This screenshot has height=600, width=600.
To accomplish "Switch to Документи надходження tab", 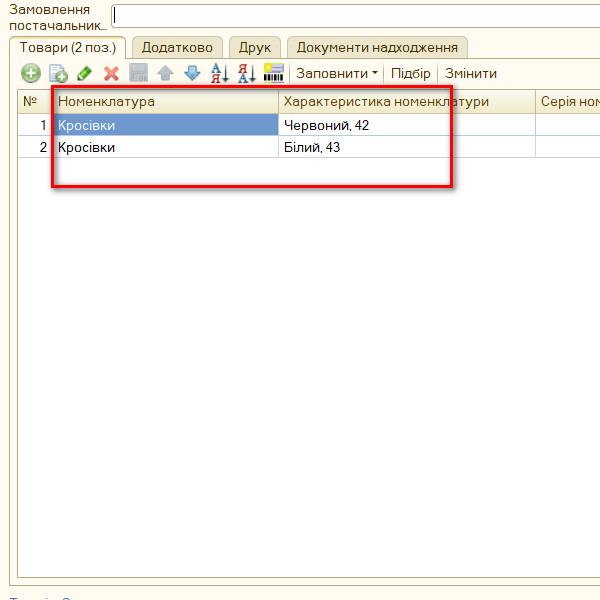I will [377, 48].
